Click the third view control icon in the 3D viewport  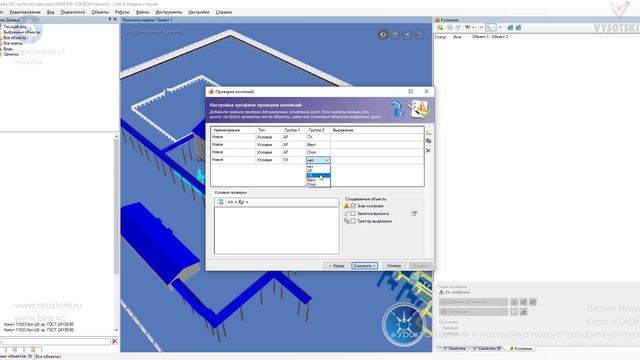pos(407,35)
